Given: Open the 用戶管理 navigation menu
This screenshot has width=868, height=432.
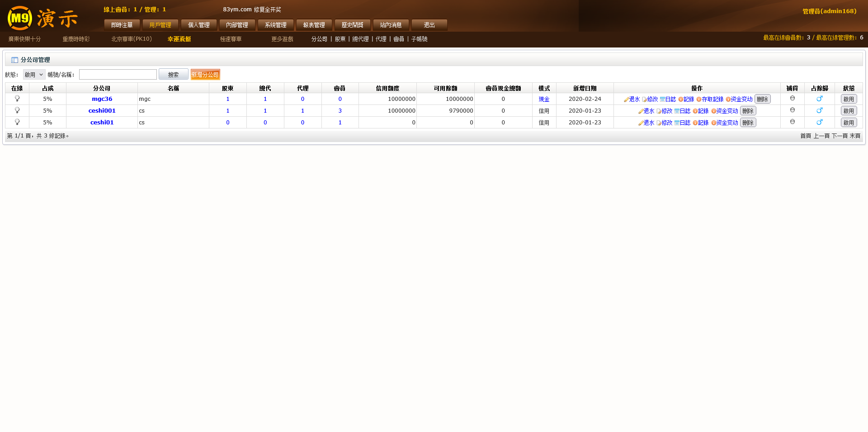Looking at the screenshot, I should click(160, 25).
